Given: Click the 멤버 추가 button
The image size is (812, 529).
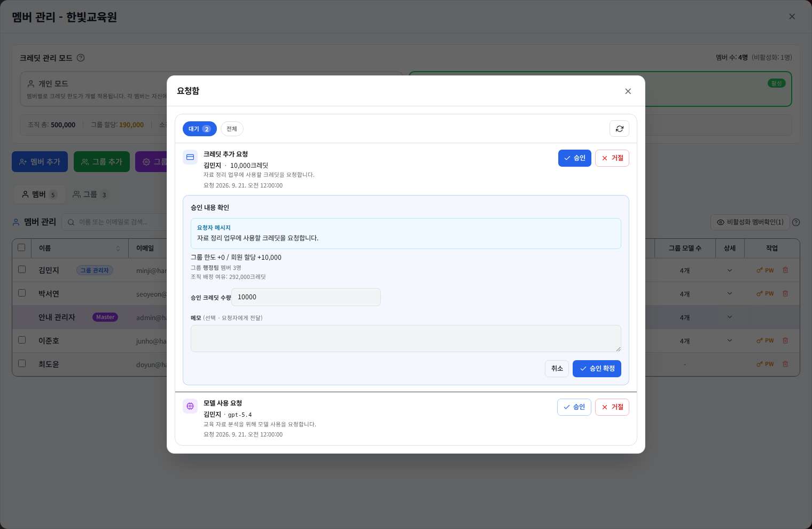Looking at the screenshot, I should (x=40, y=162).
